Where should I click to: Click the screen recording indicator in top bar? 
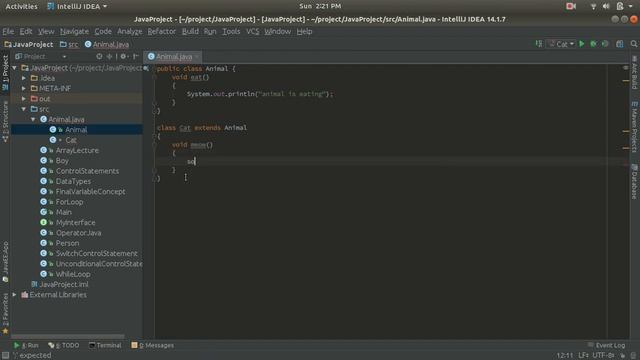[x=571, y=6]
